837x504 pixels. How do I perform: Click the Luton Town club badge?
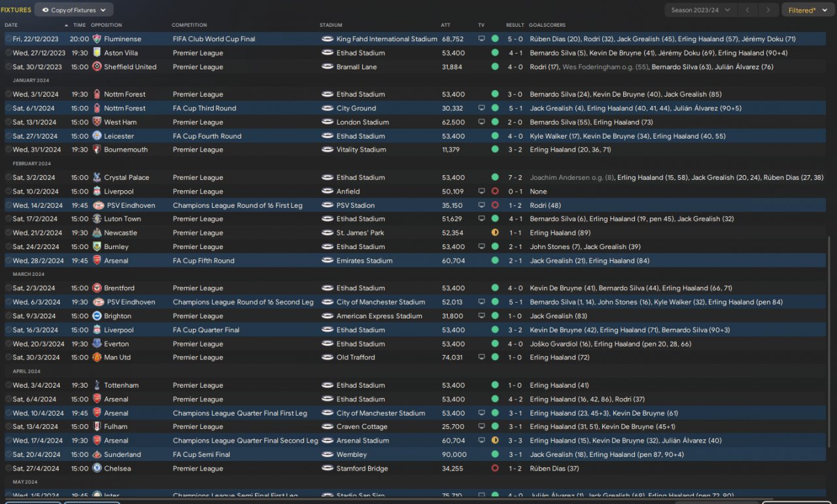coord(97,219)
